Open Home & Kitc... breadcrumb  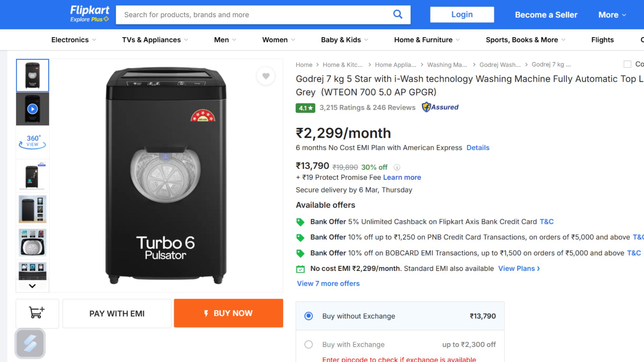point(342,65)
